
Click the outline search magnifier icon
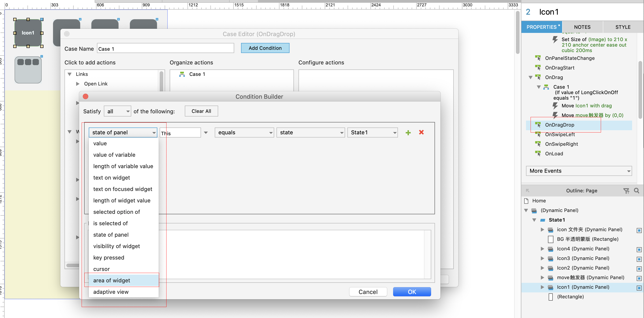coord(636,191)
